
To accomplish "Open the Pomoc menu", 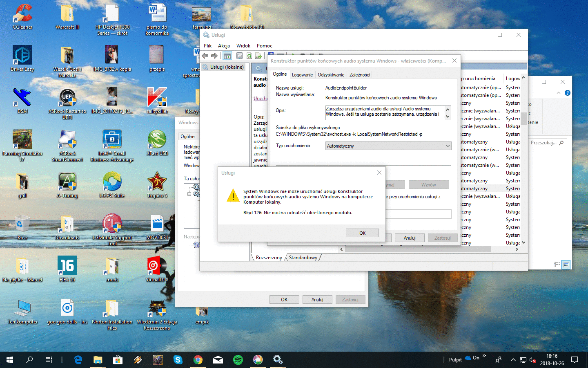I will click(x=265, y=46).
